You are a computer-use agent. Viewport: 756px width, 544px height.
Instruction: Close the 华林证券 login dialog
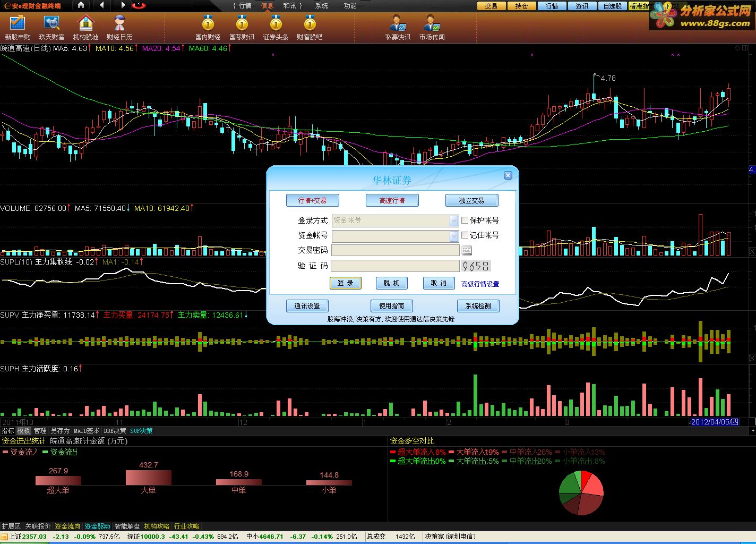tap(508, 175)
